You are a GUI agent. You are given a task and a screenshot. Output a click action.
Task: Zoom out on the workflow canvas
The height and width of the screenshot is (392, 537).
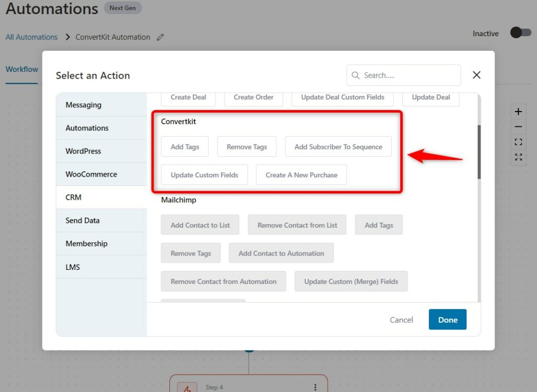tap(518, 127)
